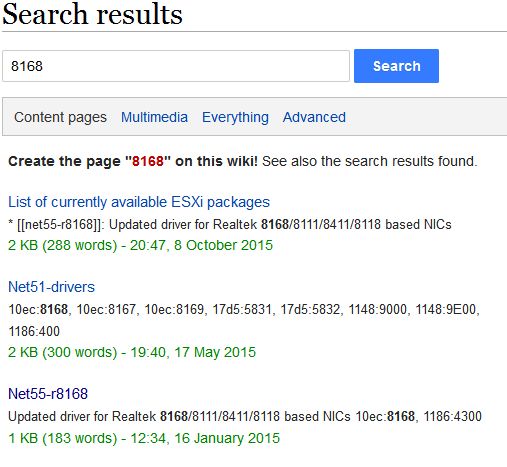Click the 'See also the search results found' text

pos(370,161)
